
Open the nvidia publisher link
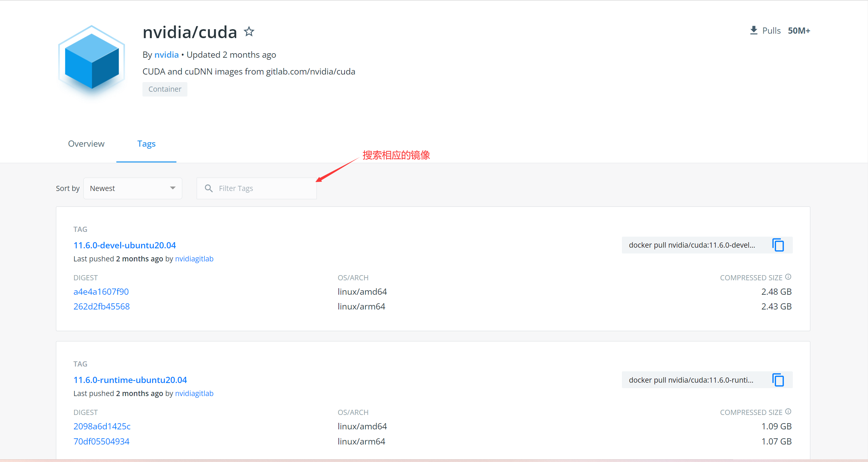(x=166, y=54)
